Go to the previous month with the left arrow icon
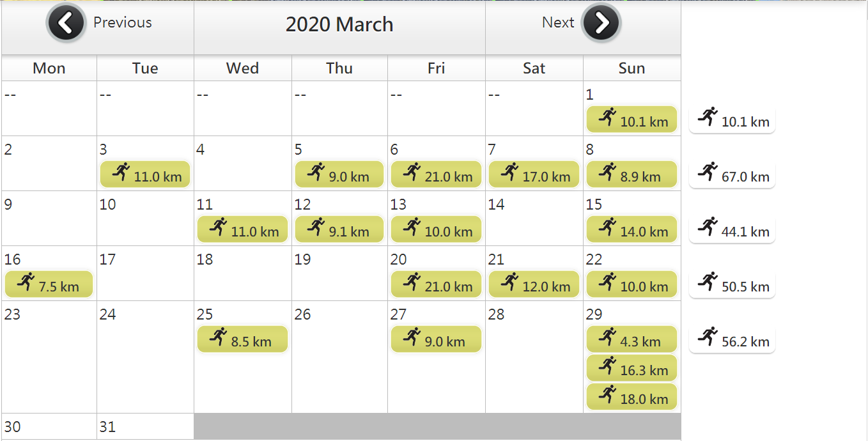 coord(66,23)
